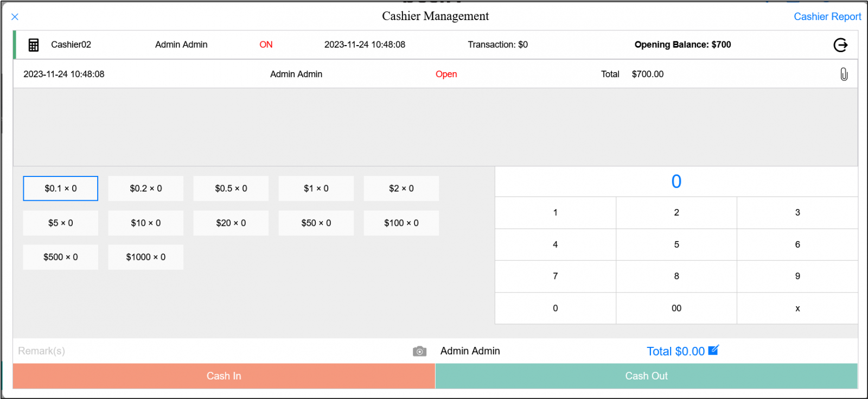
Task: Click the blue keypad display value 0
Action: click(676, 181)
